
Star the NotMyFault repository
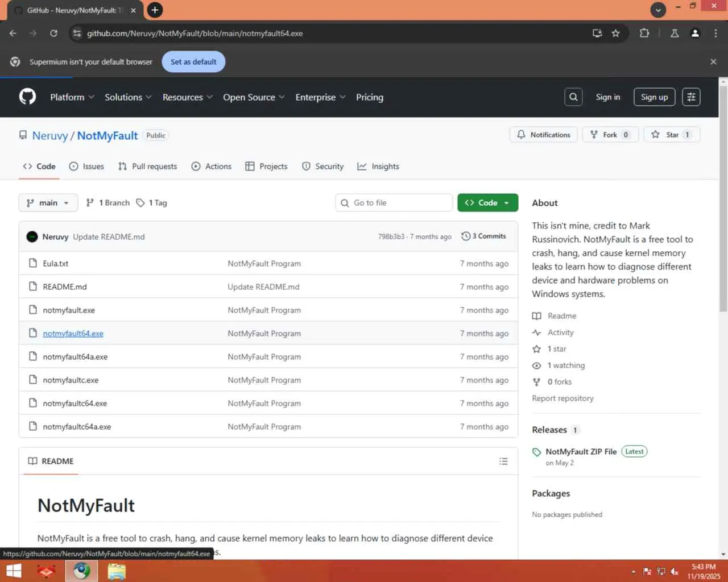pos(672,135)
